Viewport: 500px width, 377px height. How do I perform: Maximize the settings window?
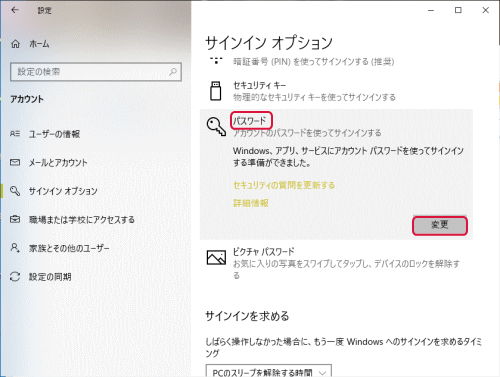tap(458, 10)
